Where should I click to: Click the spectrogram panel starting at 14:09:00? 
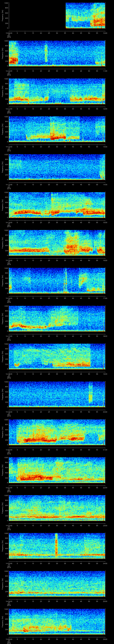[x=57, y=16]
